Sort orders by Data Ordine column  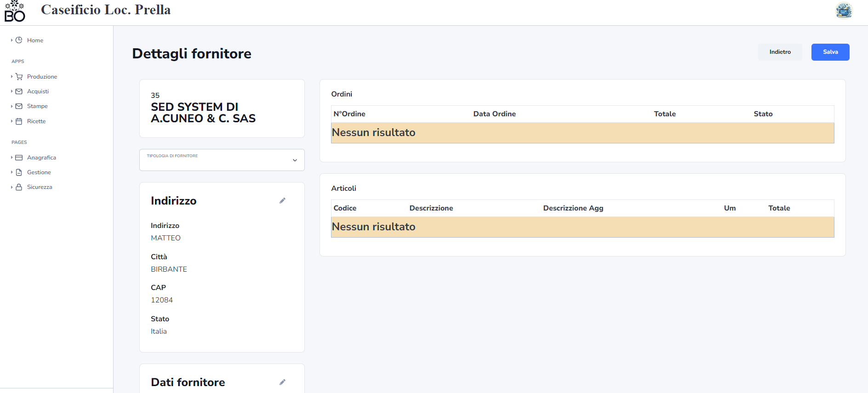[494, 114]
